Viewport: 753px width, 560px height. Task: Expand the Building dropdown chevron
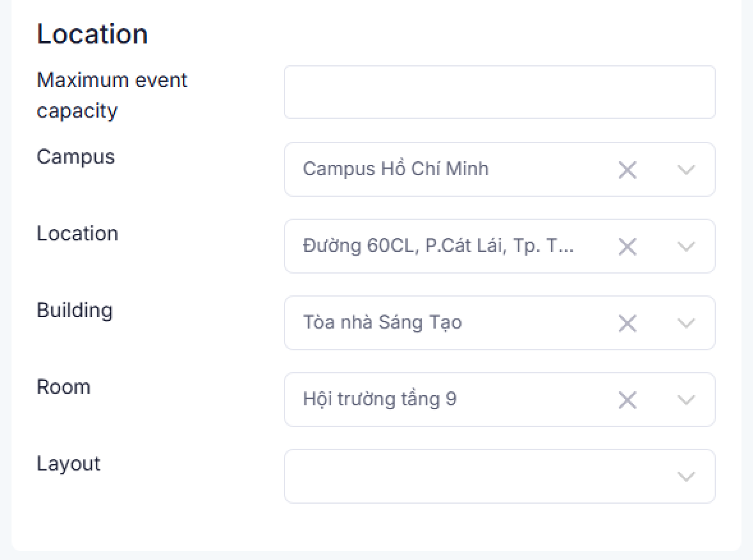click(686, 323)
